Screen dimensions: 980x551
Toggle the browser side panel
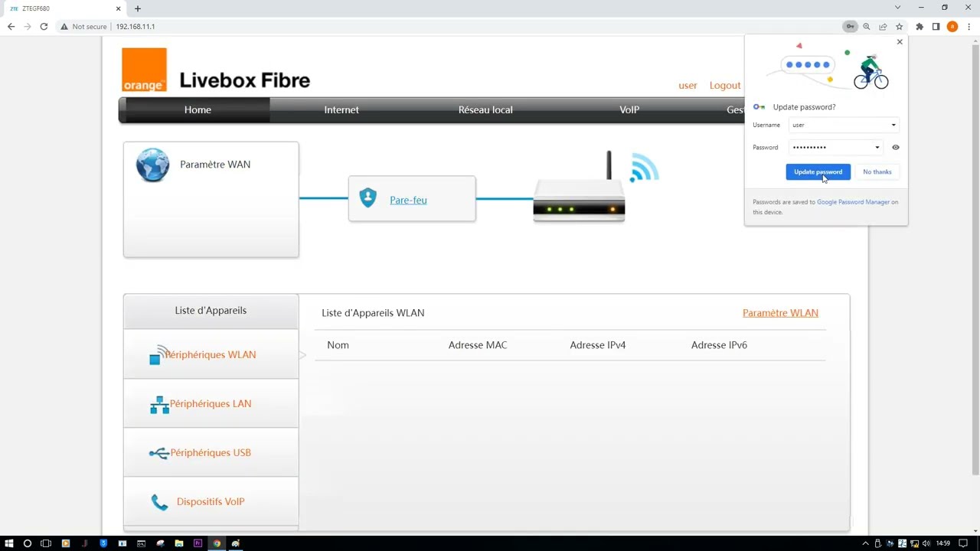coord(936,27)
